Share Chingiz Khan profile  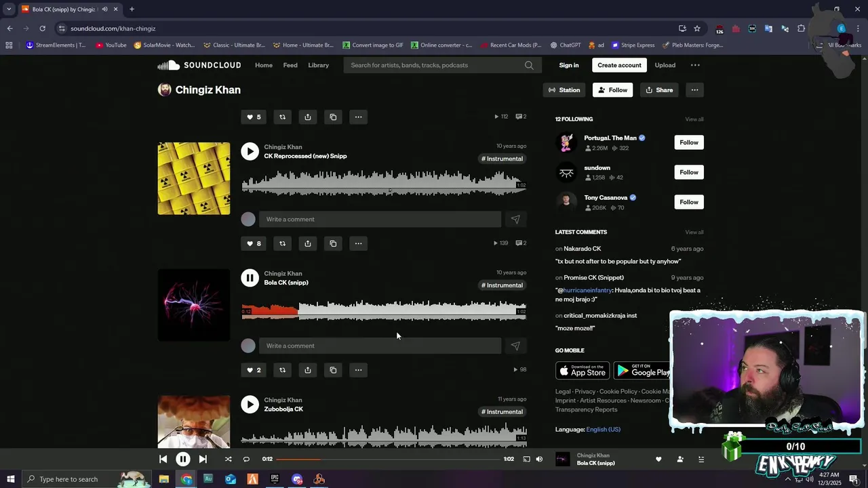point(659,89)
